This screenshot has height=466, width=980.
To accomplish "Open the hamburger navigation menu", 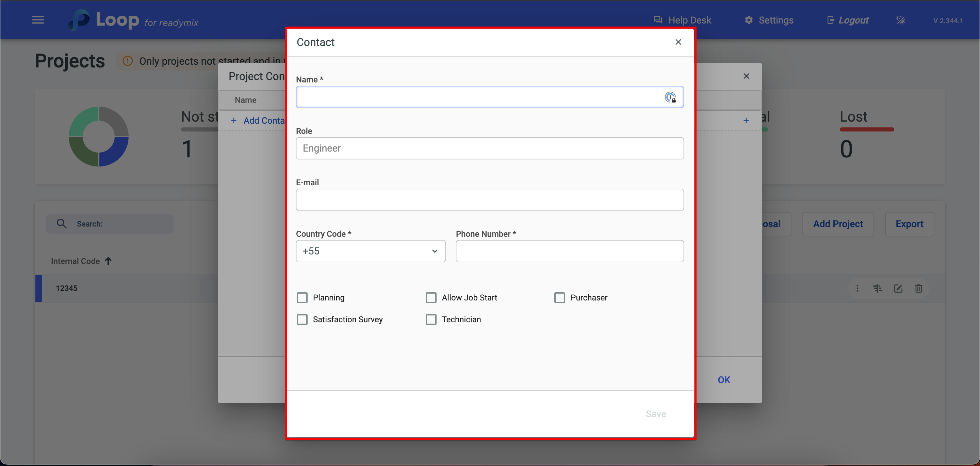I will pos(38,20).
